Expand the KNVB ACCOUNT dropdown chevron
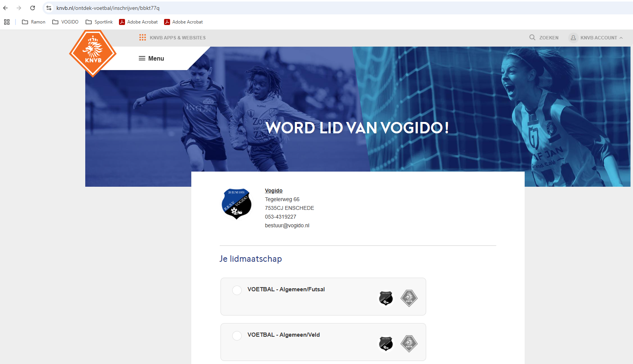The image size is (633, 364). [x=621, y=38]
